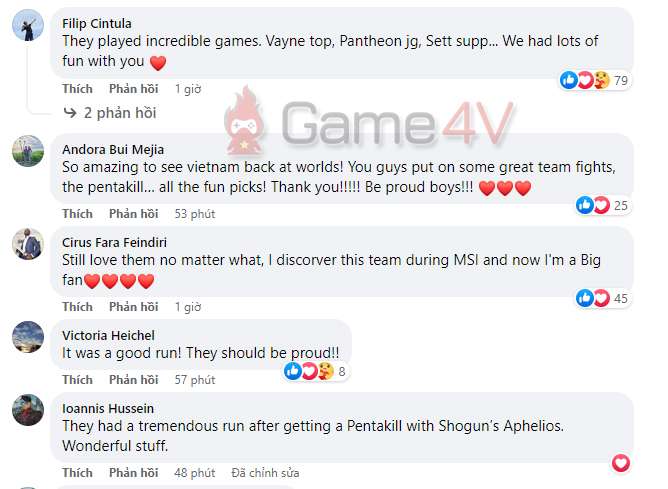Click Andora Bui Mejia's avatar picture

(x=28, y=151)
